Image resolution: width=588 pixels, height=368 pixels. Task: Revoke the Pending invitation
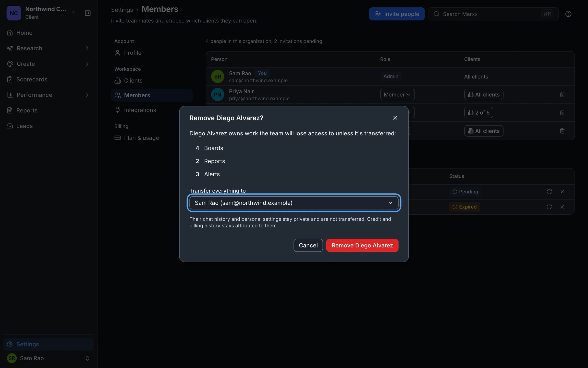click(562, 192)
